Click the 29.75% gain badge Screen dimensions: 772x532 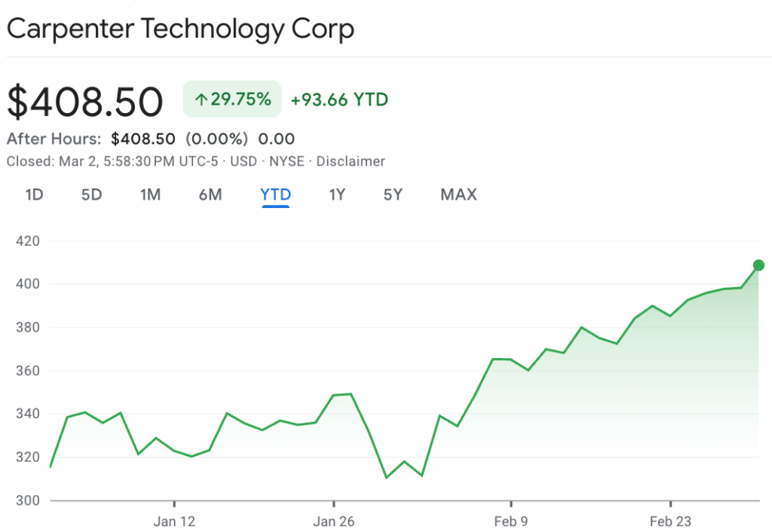(232, 99)
